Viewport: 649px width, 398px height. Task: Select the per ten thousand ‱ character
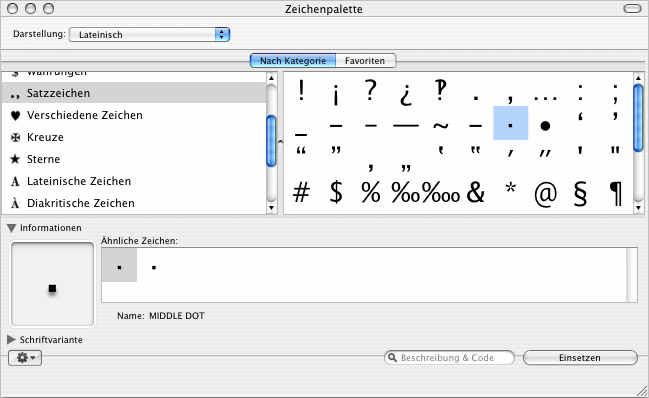pyautogui.click(x=441, y=192)
